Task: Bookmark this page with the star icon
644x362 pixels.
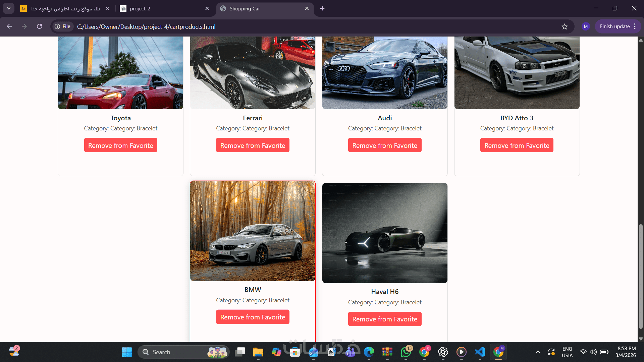Action: point(565,26)
